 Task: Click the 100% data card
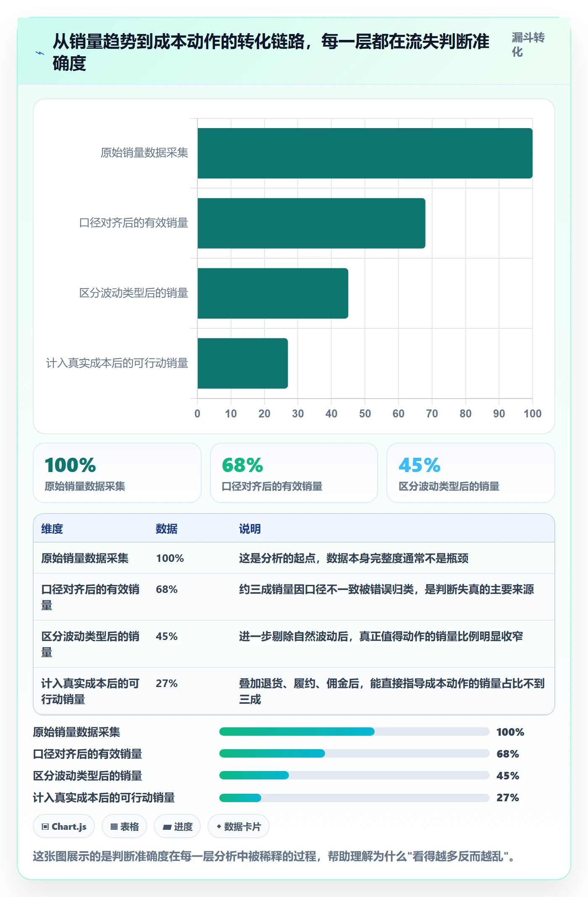pos(117,473)
